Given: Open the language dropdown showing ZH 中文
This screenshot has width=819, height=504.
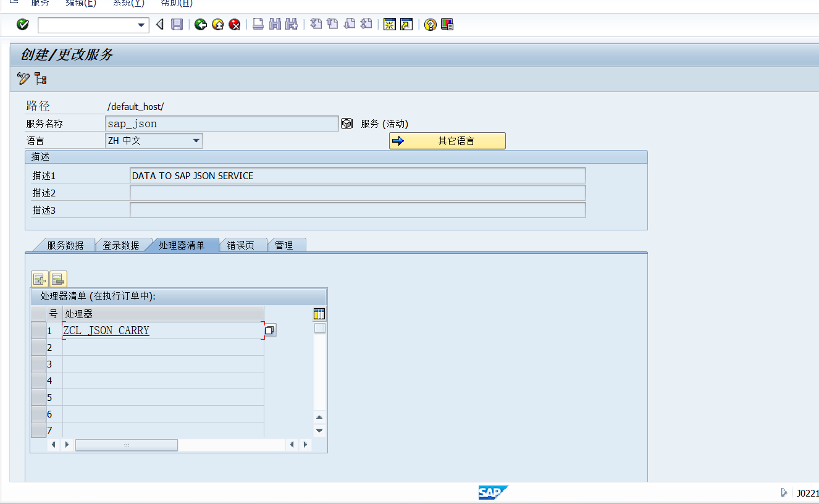Looking at the screenshot, I should tap(196, 141).
